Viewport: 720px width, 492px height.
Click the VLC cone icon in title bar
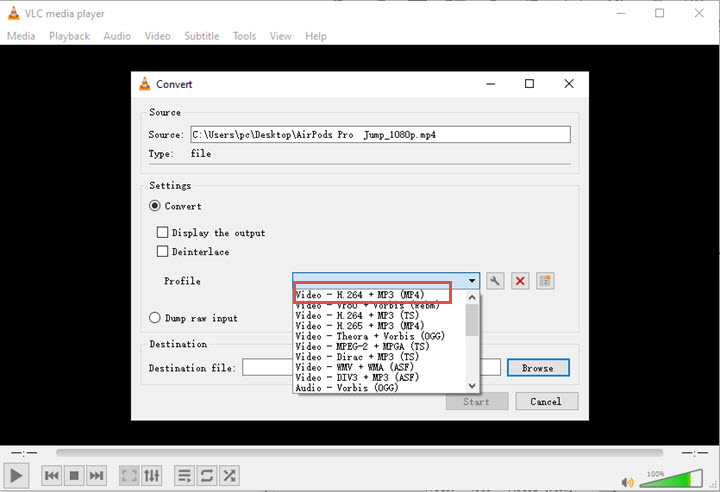[14, 13]
